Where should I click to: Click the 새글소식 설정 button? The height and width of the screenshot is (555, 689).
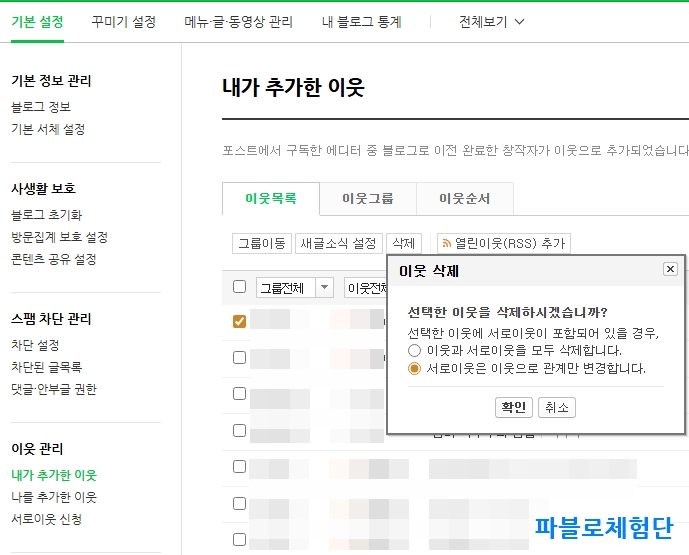[x=339, y=243]
